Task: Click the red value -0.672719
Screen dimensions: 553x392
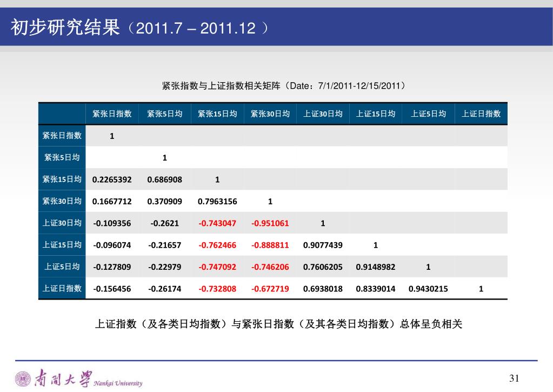Action: coord(270,289)
